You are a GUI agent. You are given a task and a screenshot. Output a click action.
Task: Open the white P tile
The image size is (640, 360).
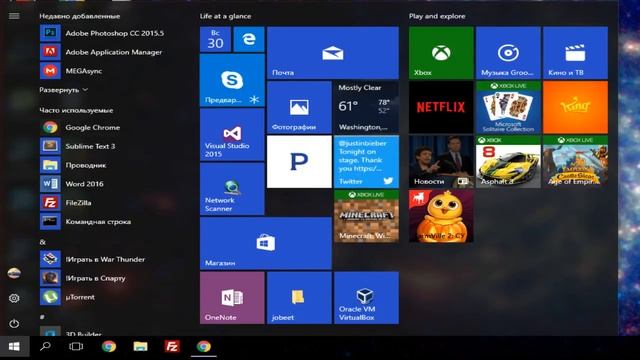click(299, 162)
